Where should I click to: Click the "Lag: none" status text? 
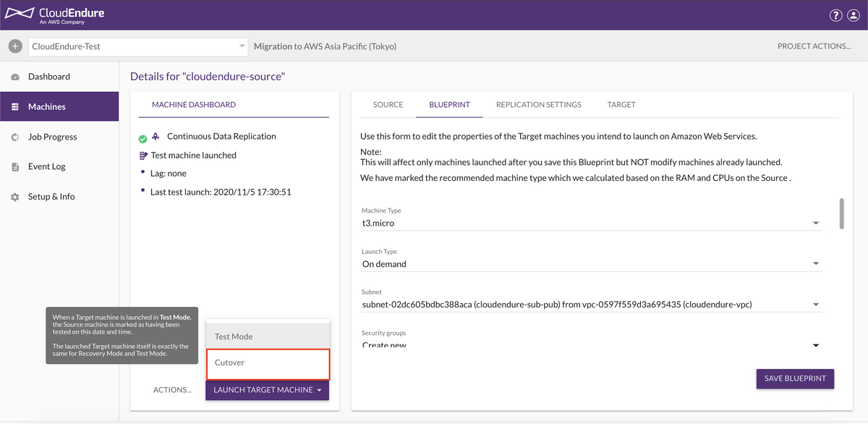point(169,174)
